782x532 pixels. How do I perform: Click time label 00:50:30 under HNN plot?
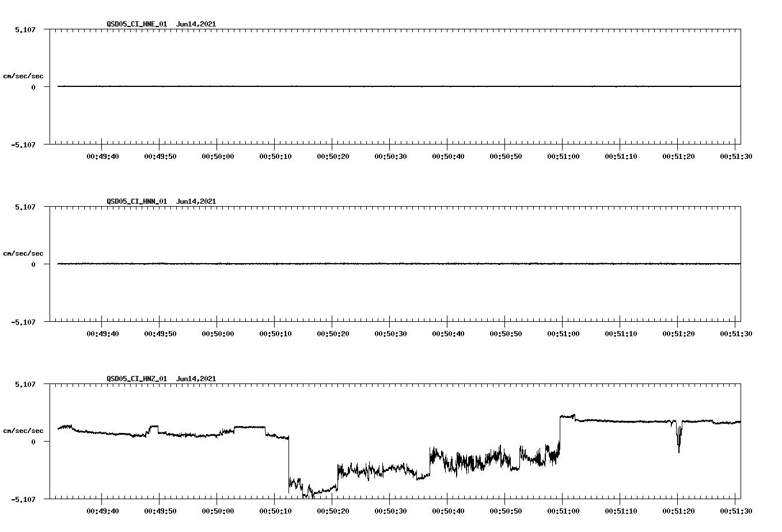pyautogui.click(x=391, y=333)
